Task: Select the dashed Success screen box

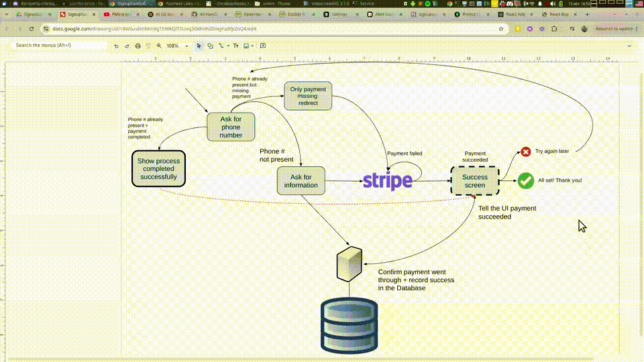Action: (x=475, y=180)
